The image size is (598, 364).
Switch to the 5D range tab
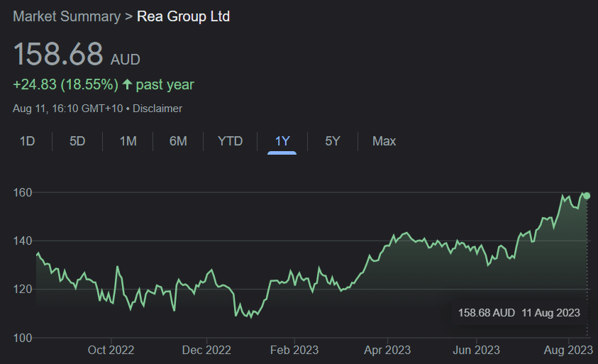[77, 141]
